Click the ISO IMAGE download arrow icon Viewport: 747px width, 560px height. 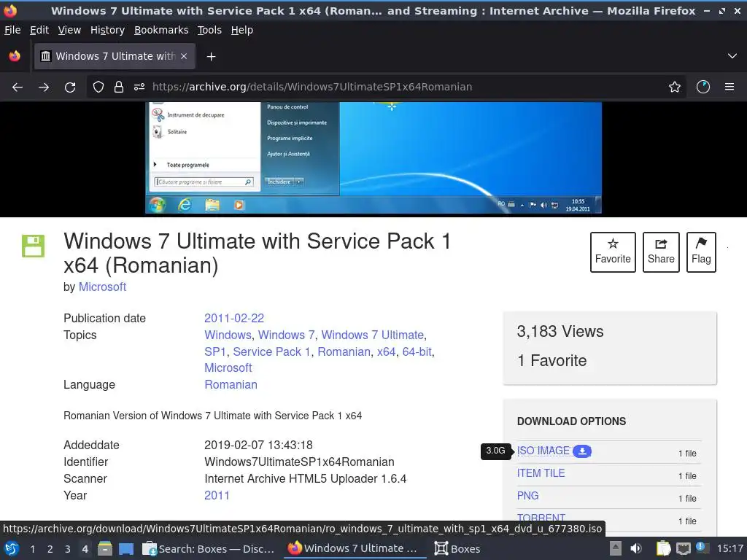point(582,451)
